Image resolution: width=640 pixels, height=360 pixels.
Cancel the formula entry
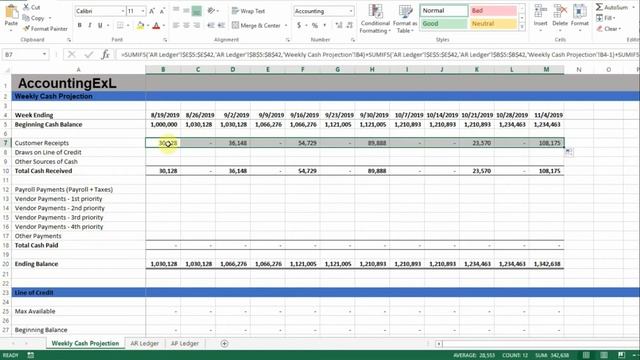pyautogui.click(x=71, y=54)
